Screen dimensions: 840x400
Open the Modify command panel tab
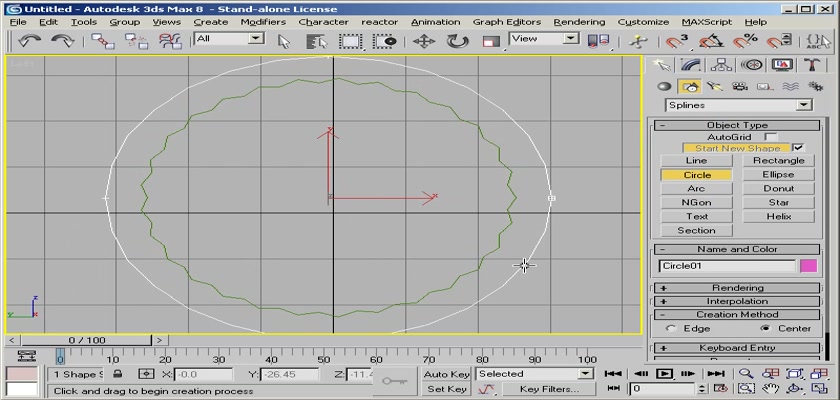691,65
